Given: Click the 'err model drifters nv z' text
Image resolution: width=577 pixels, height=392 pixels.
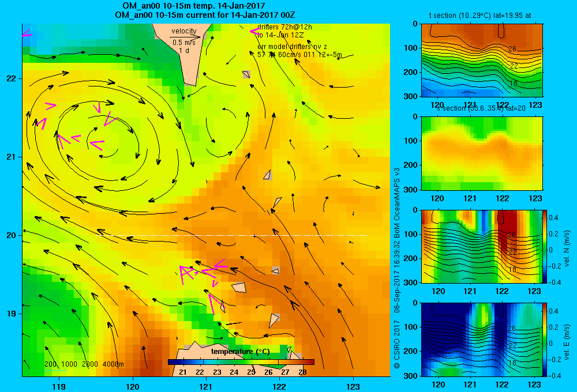Looking at the screenshot, I should [292, 47].
